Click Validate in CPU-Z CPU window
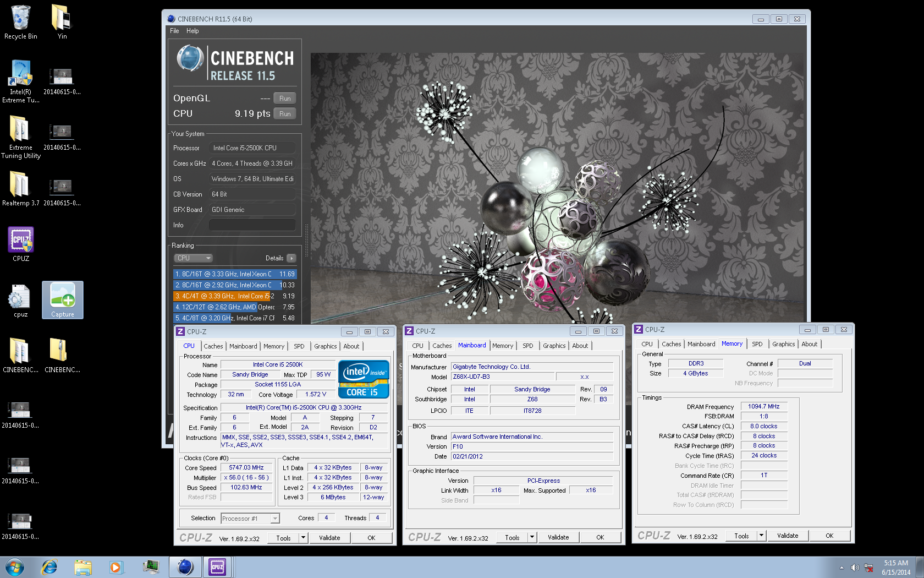Screen dimensions: 924x578 click(x=329, y=538)
